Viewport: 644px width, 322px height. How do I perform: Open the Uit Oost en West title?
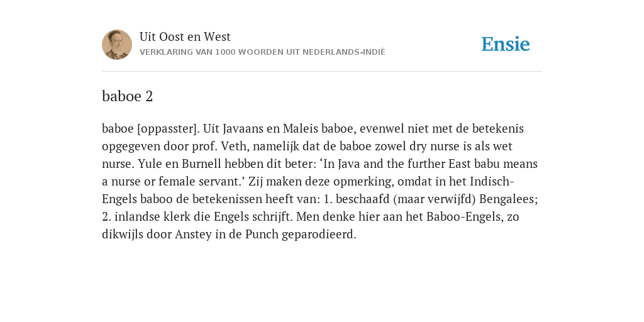[185, 36]
